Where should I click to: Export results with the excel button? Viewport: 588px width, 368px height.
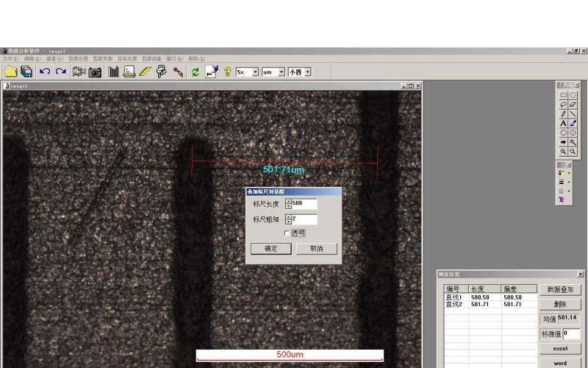[560, 348]
